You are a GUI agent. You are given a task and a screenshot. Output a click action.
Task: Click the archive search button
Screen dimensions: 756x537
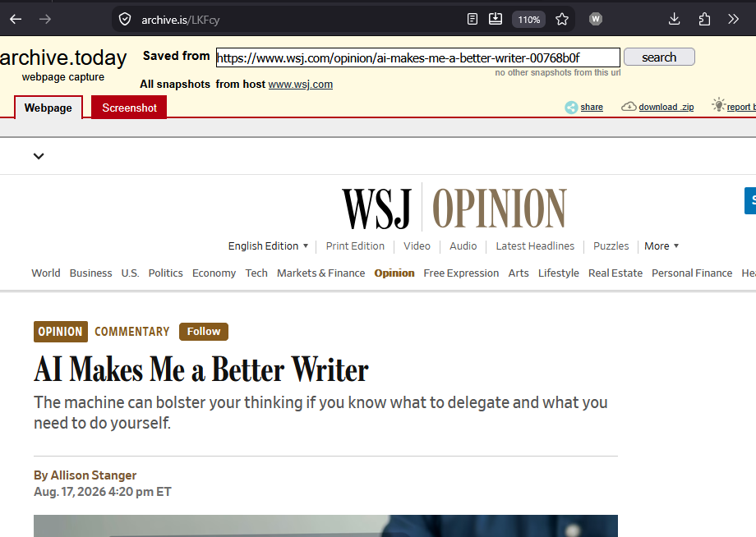tap(659, 57)
